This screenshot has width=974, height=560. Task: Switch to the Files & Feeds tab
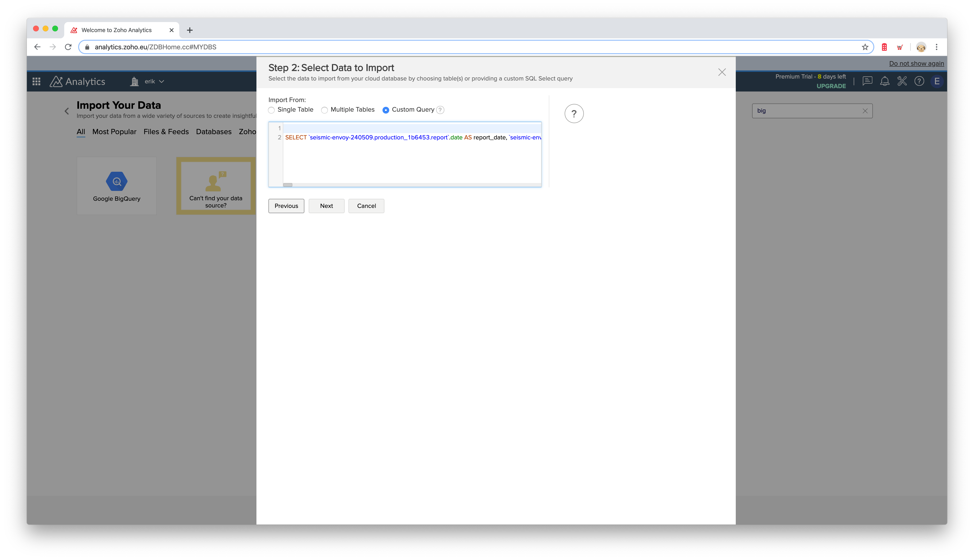click(166, 131)
